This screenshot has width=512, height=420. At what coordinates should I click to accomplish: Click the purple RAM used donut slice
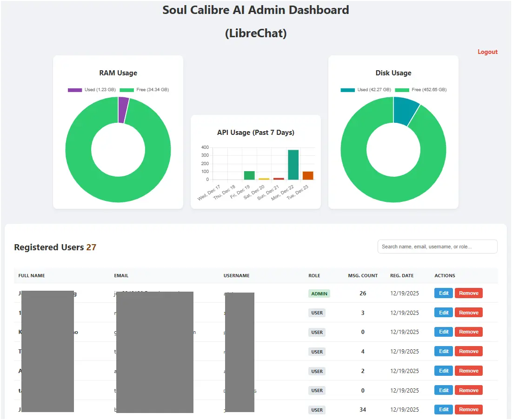pyautogui.click(x=123, y=110)
